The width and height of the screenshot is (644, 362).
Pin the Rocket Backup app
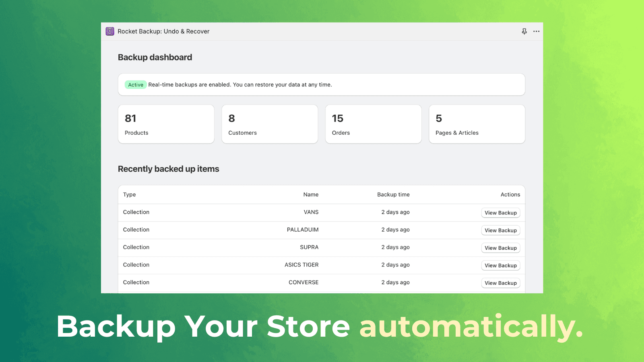click(524, 31)
